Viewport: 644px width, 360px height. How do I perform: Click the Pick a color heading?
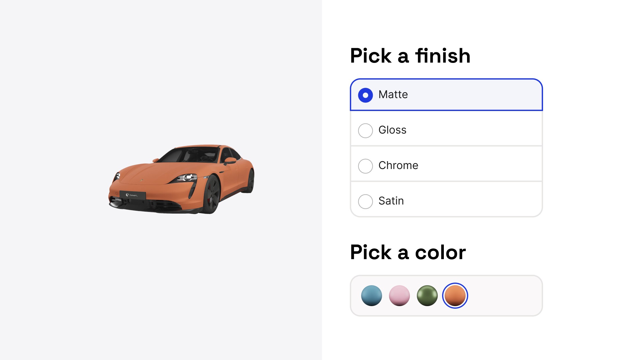click(x=408, y=252)
